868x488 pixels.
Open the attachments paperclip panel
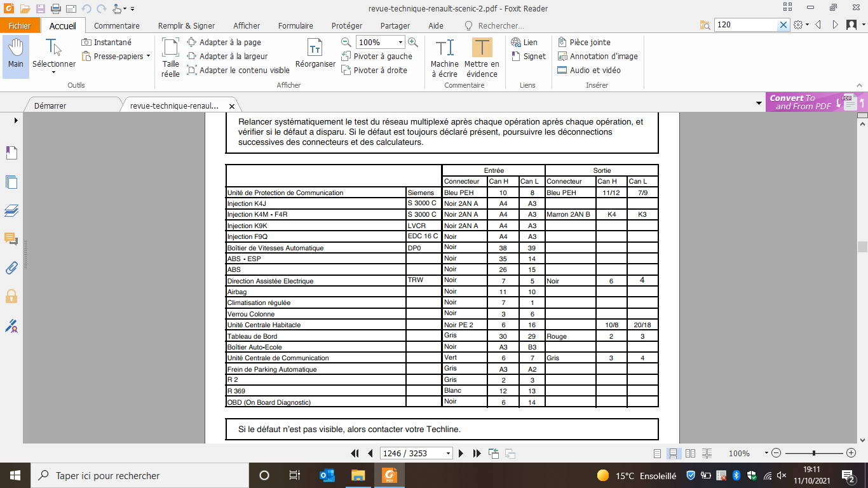click(x=11, y=268)
